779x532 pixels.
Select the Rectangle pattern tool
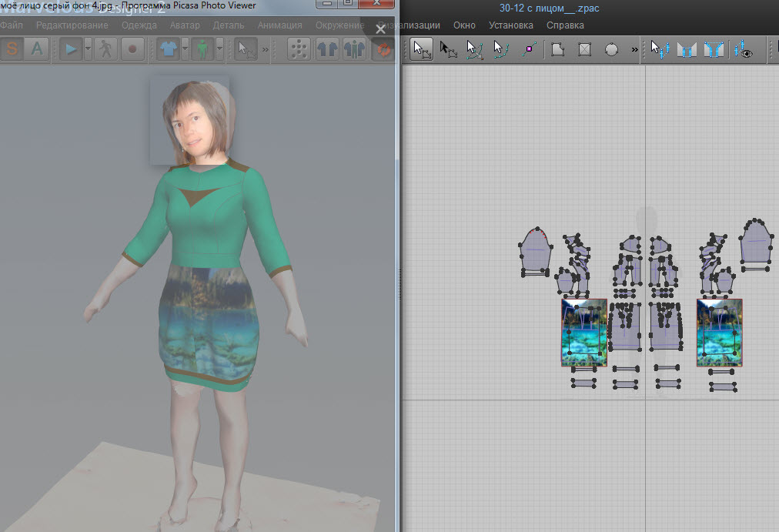pyautogui.click(x=584, y=49)
